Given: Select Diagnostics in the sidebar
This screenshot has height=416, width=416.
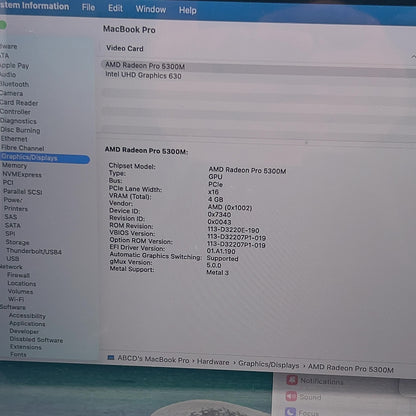Looking at the screenshot, I should point(18,121).
